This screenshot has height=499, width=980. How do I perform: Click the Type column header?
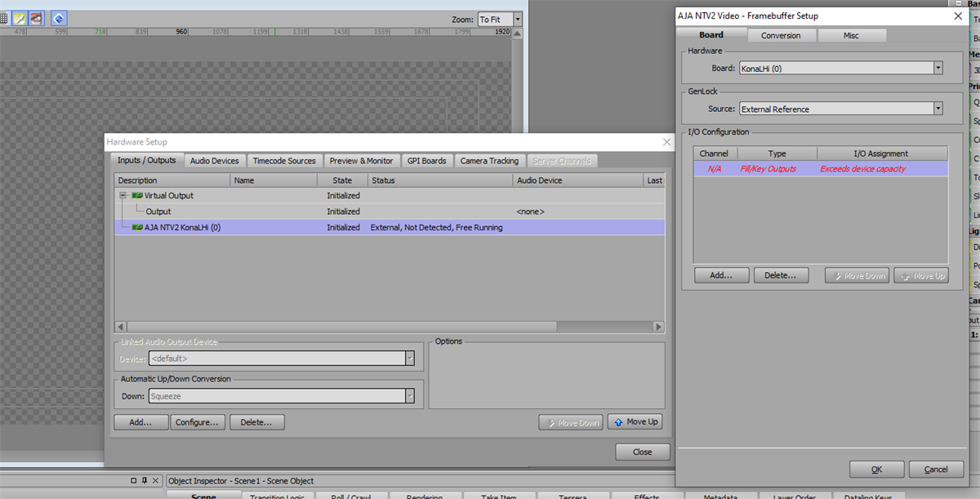click(x=777, y=154)
